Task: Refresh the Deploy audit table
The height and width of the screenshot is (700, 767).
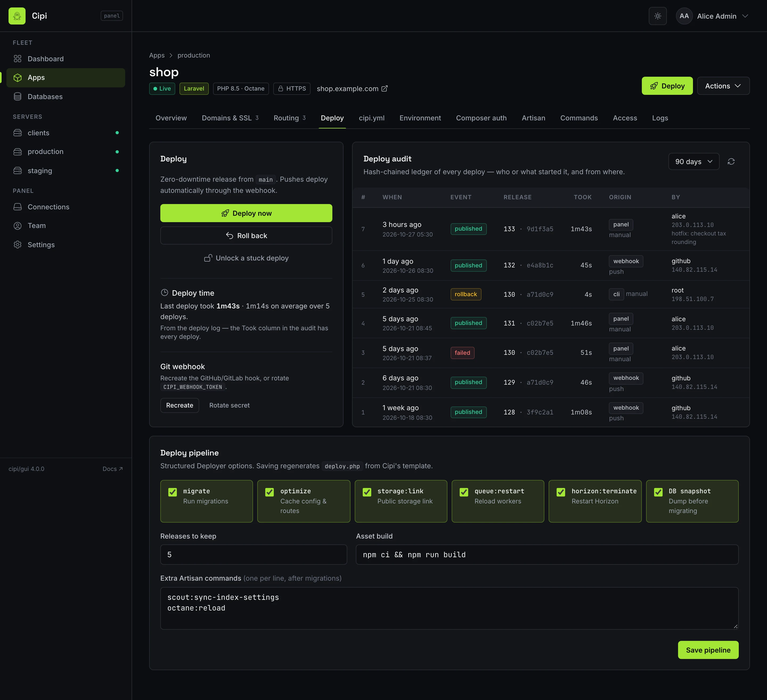Action: click(731, 162)
